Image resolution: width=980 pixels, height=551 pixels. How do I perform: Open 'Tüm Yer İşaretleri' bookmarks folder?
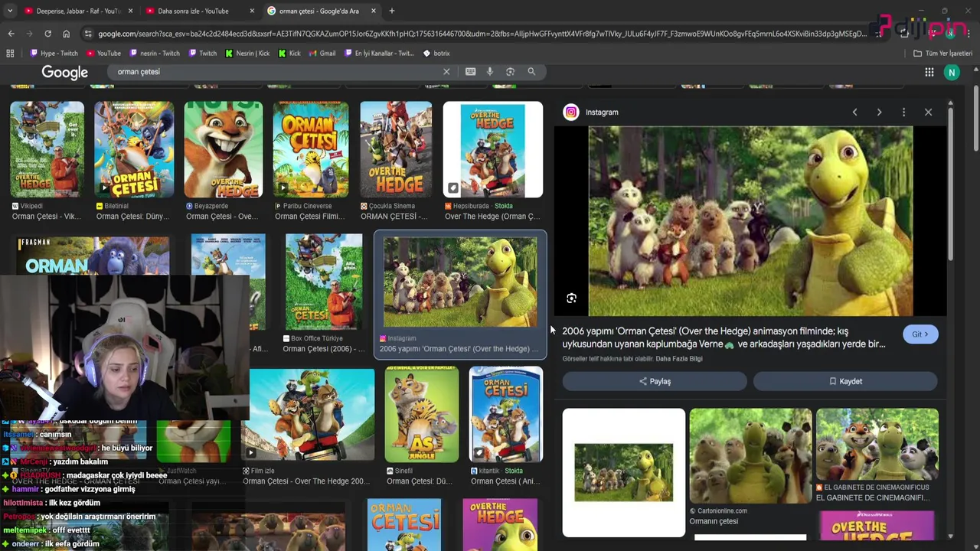tap(942, 54)
